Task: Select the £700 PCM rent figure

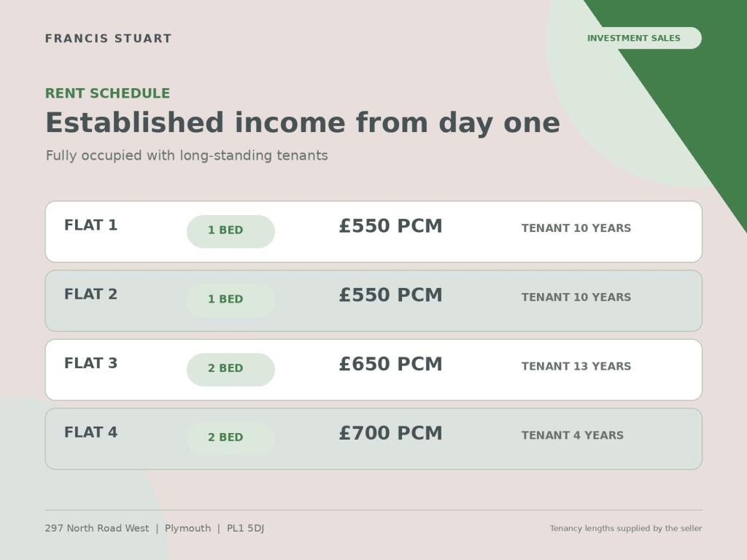Action: tap(391, 433)
